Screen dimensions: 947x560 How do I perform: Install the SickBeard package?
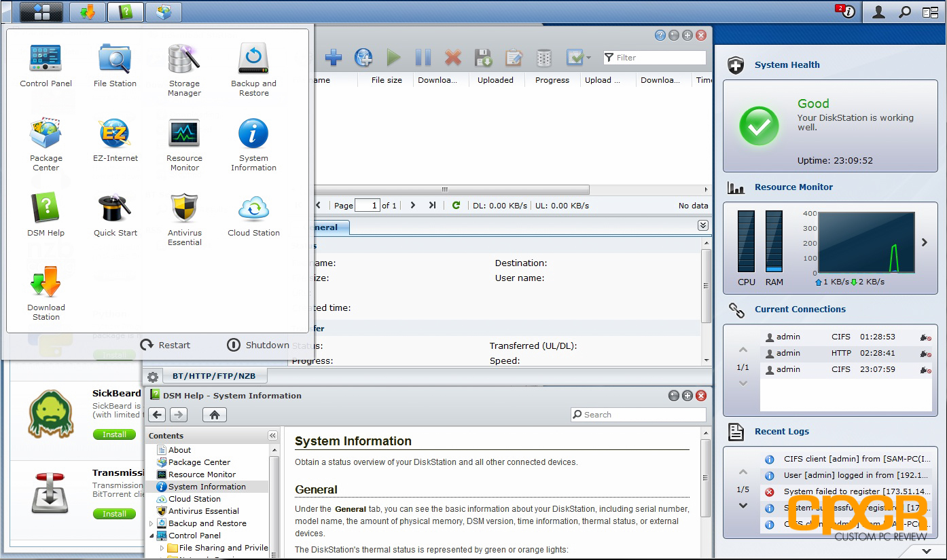point(114,434)
